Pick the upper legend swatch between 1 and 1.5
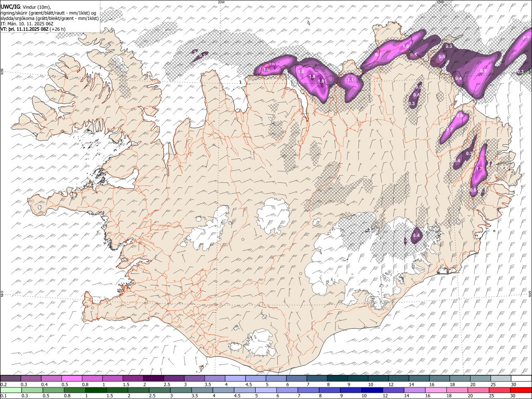 click(113, 378)
